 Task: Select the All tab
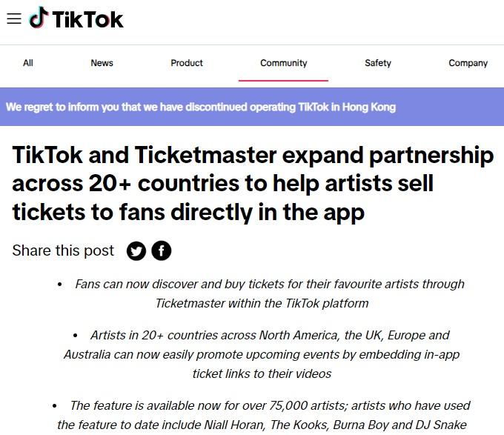pyautogui.click(x=28, y=63)
